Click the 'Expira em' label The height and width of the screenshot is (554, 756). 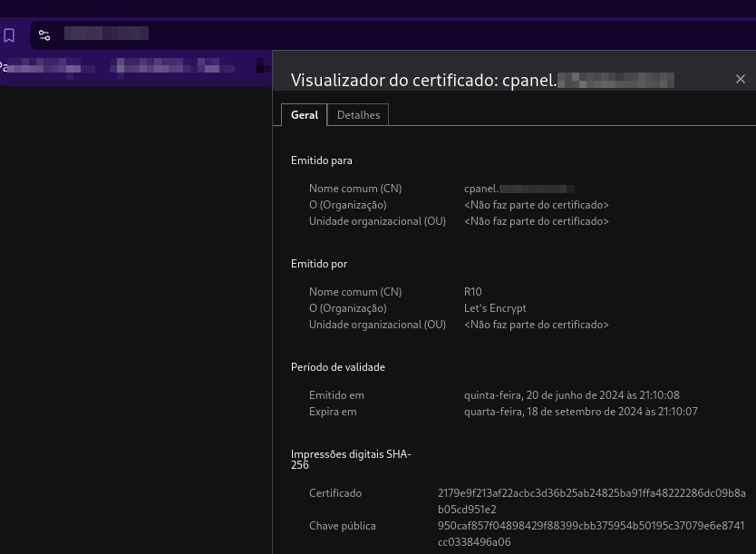(x=333, y=412)
